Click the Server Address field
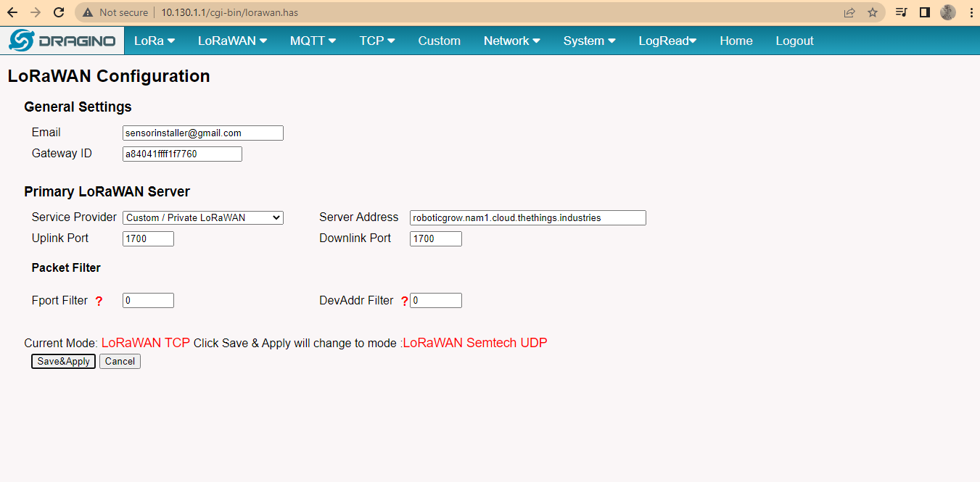The height and width of the screenshot is (482, 980). coord(528,217)
